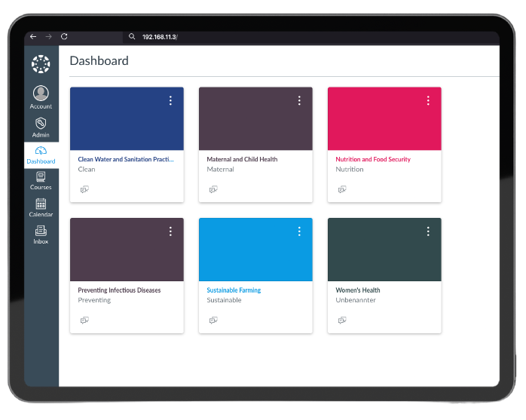Click discussions icon on Women's Health card
526x420 pixels.
tap(343, 320)
